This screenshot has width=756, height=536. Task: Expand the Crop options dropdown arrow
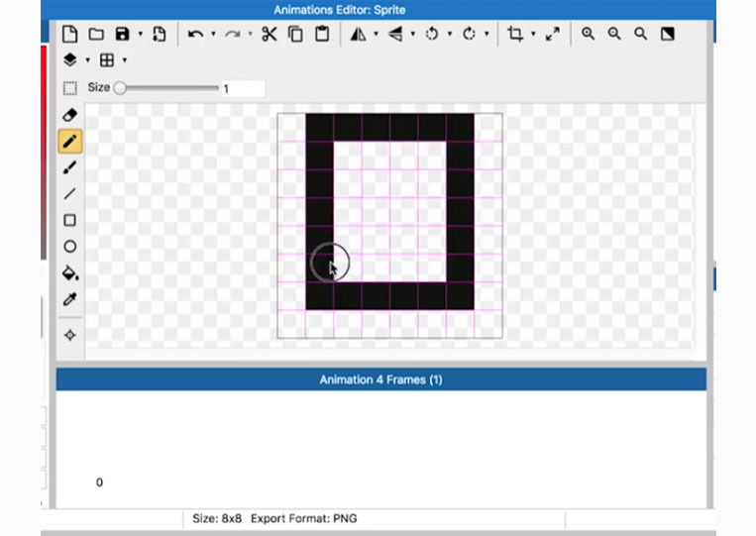pyautogui.click(x=533, y=34)
